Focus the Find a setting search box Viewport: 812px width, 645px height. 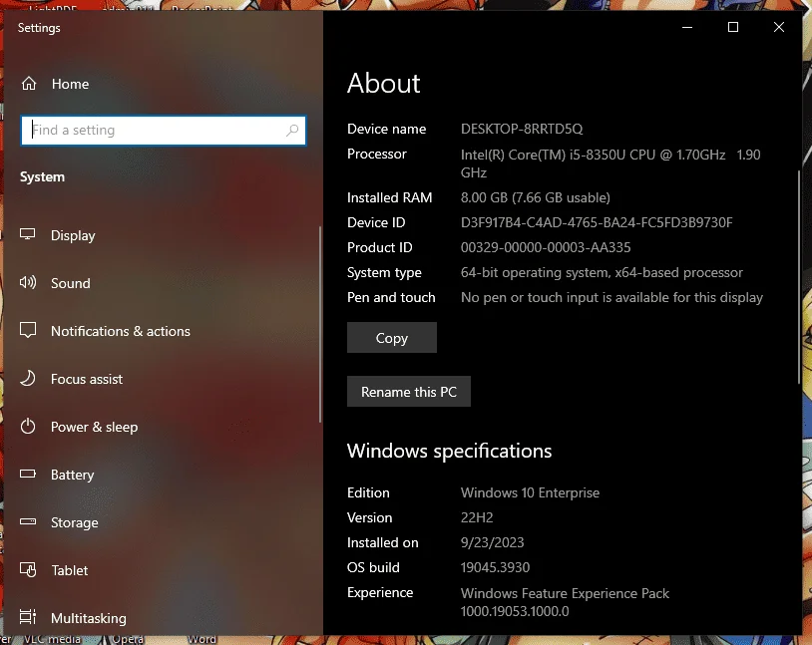164,130
